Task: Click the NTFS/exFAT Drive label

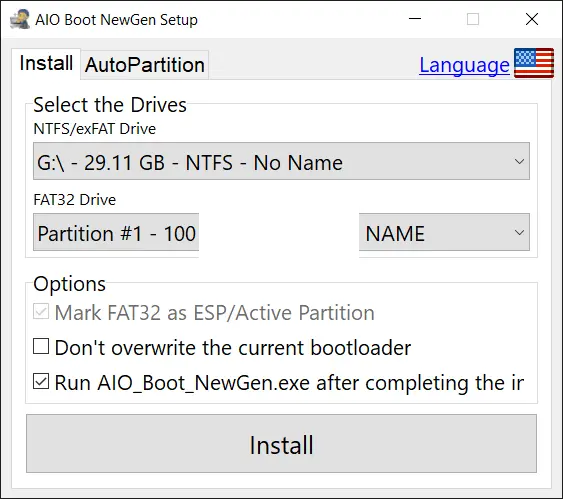Action: [94, 129]
